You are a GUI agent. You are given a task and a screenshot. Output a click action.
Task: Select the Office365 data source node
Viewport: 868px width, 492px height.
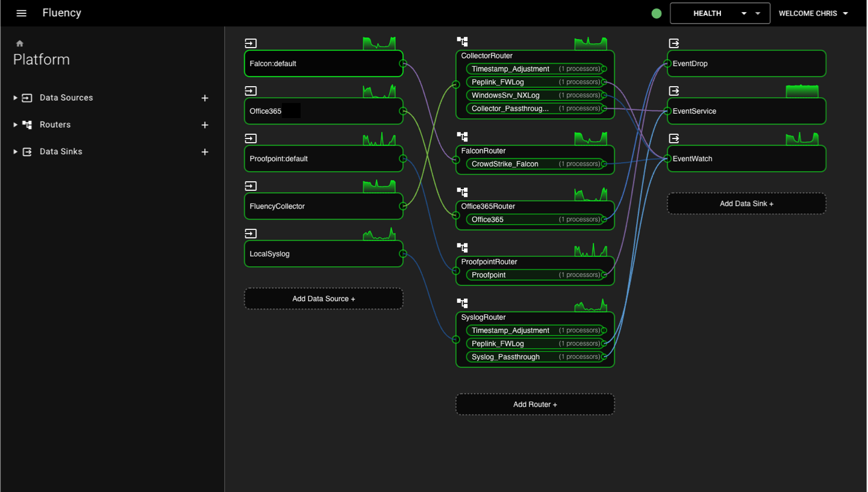tap(323, 111)
